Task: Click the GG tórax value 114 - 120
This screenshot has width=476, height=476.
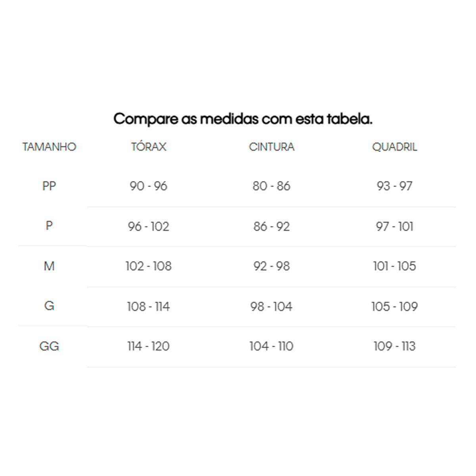Action: pos(149,346)
